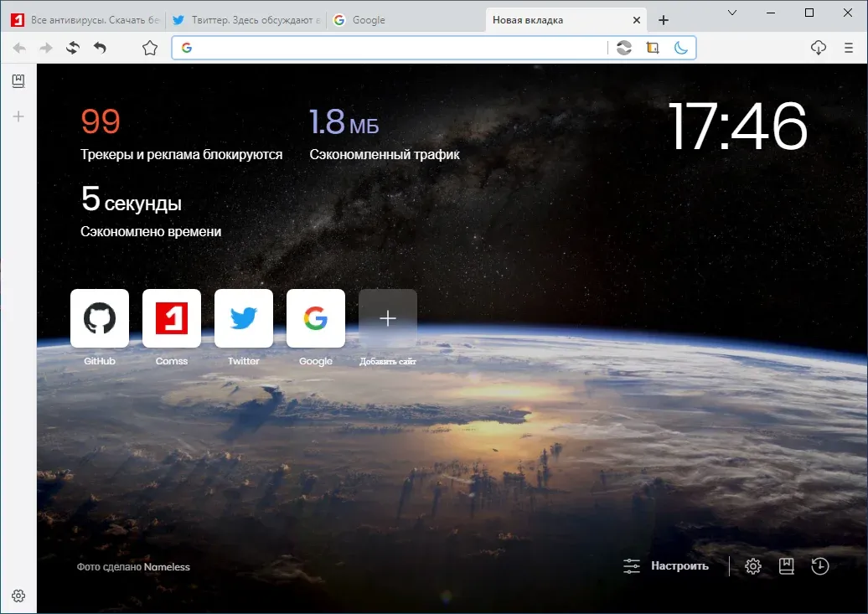
Task: Open history clock icon in bottom right
Action: [x=820, y=565]
